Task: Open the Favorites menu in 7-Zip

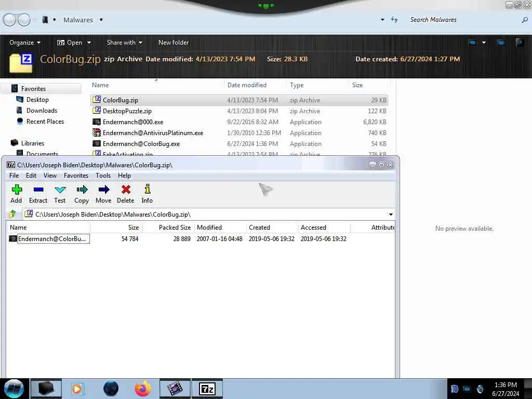Action: click(76, 176)
